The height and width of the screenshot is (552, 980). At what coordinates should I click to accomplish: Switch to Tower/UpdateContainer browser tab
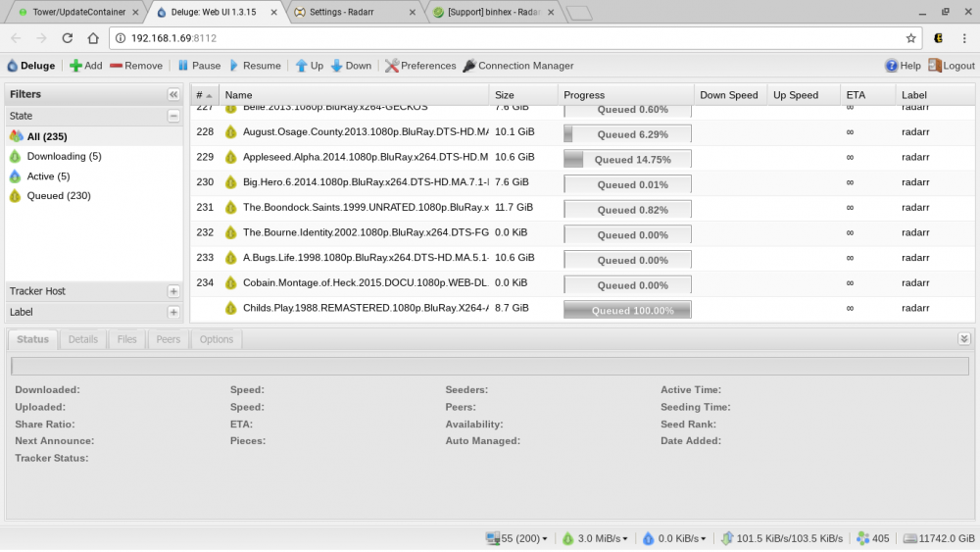(x=78, y=12)
